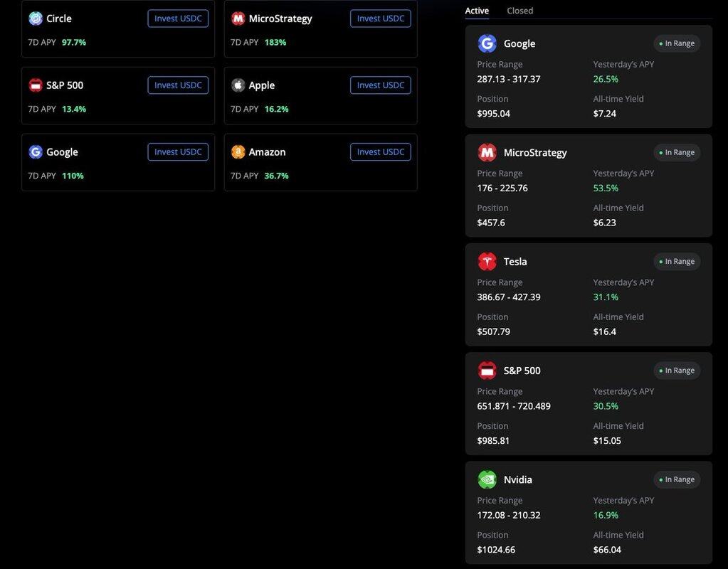The image size is (728, 569).
Task: Click the Amazon logo icon
Action: click(238, 152)
